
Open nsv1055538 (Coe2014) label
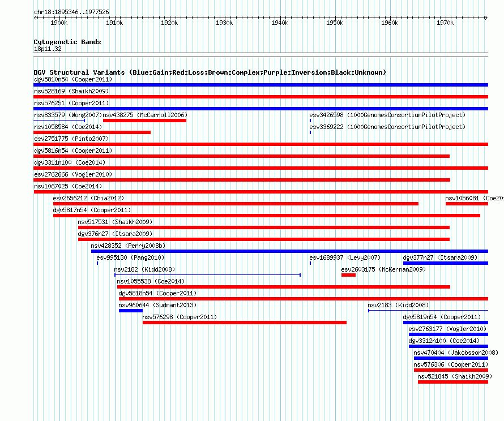[151, 281]
